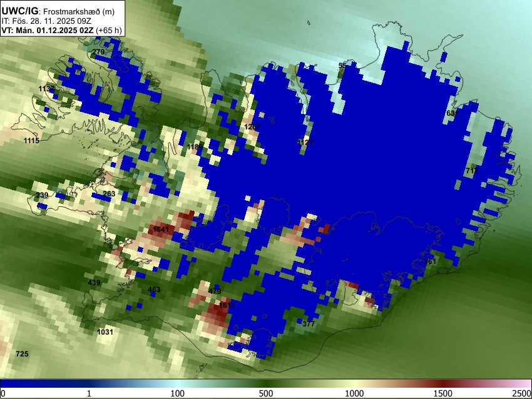
Task: Click the 1267 value label
Action: [x=252, y=127]
